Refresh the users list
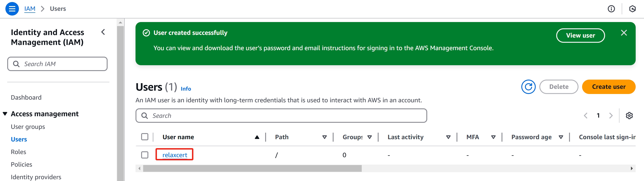This screenshot has height=181, width=644. point(528,87)
